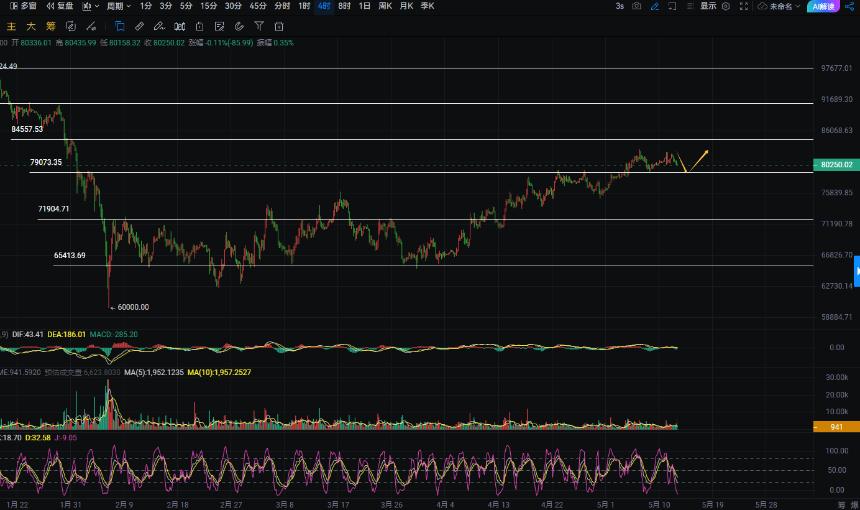Click the D:32.58 KDJ value
This screenshot has width=860, height=510.
click(38, 438)
